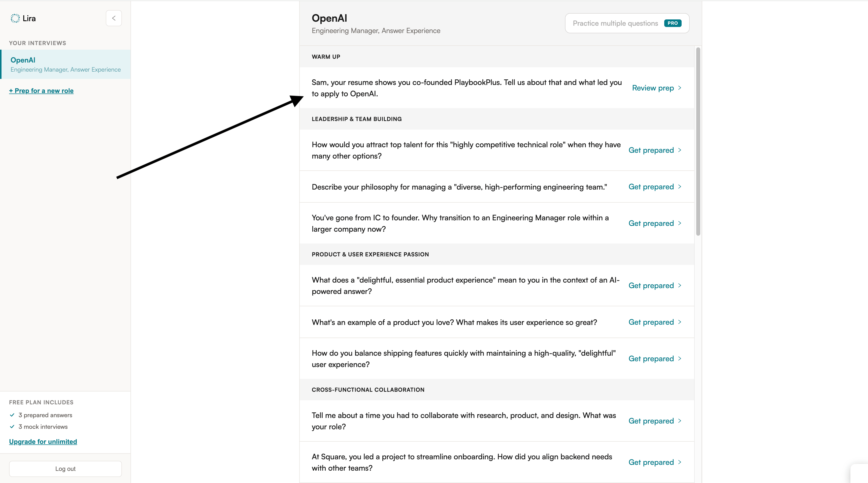This screenshot has height=483, width=868.
Task: Click the Lira logo icon
Action: (15, 18)
